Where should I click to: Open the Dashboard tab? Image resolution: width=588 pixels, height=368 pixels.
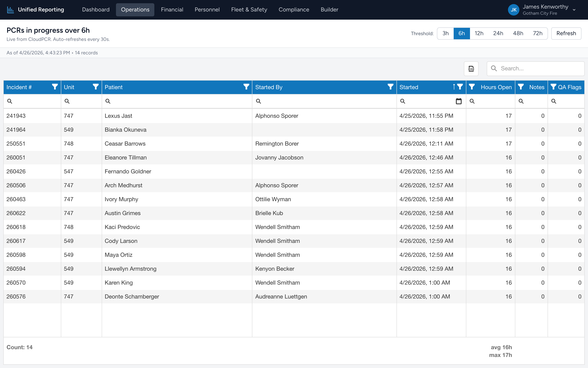point(96,10)
